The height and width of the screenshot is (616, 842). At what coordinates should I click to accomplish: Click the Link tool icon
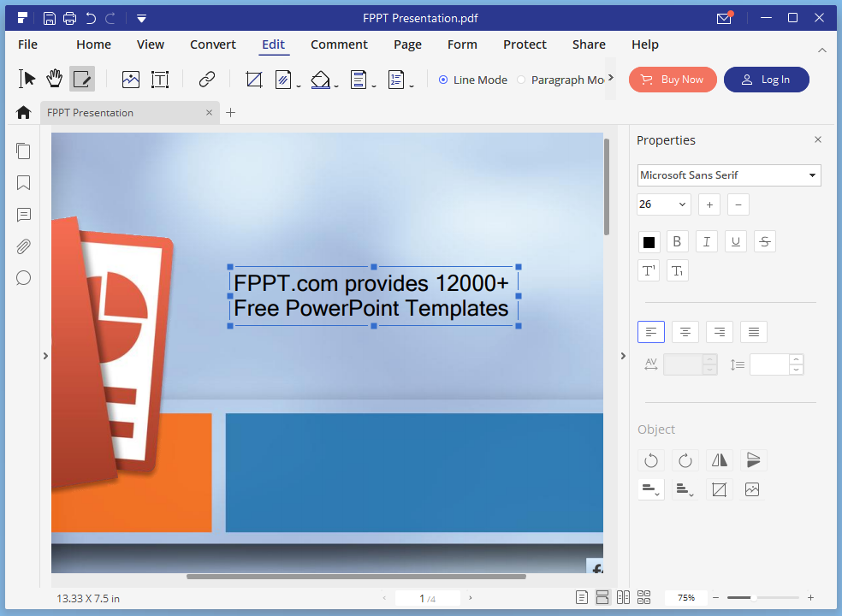pos(206,80)
